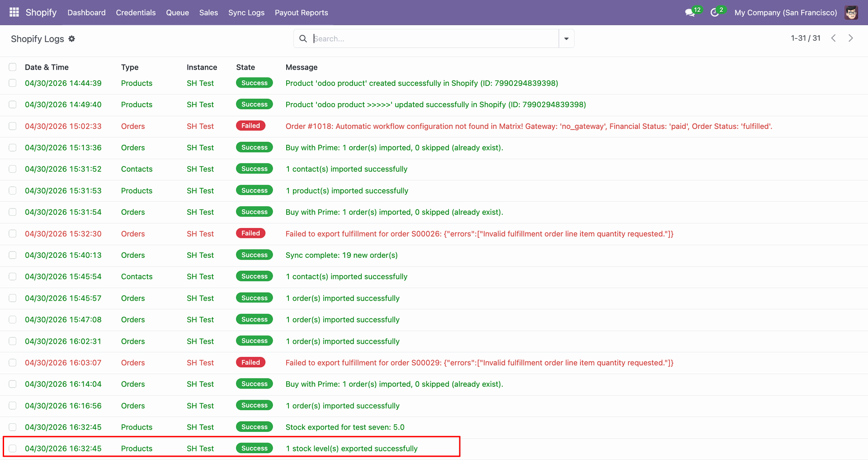Sort by the Date & Time column header
This screenshot has width=868, height=460.
(47, 67)
